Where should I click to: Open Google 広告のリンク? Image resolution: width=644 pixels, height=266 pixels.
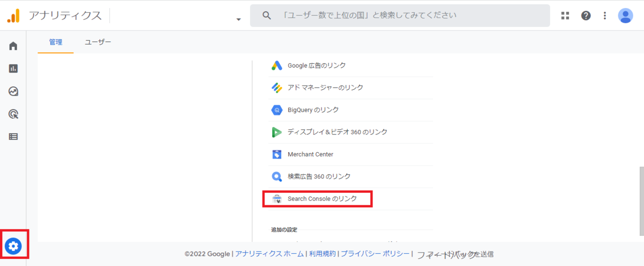coord(317,66)
